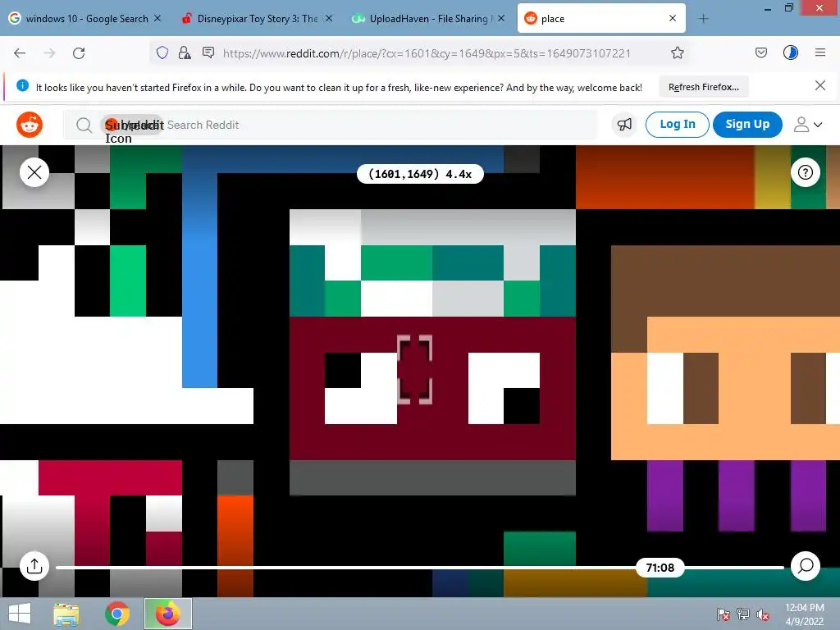Close the r/place canvas view
840x630 pixels.
tap(34, 172)
